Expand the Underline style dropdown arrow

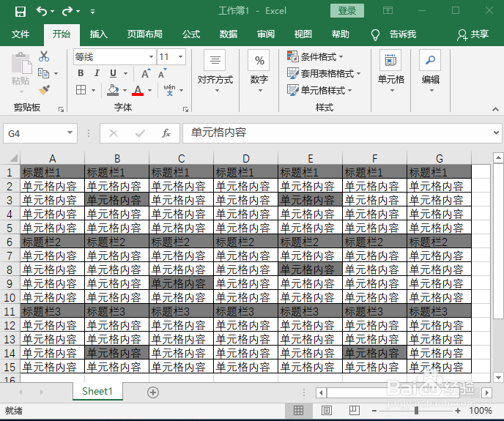tap(126, 74)
